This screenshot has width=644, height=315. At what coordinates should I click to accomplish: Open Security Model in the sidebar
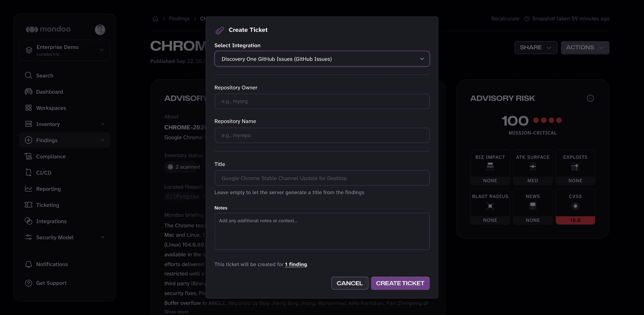pyautogui.click(x=65, y=237)
